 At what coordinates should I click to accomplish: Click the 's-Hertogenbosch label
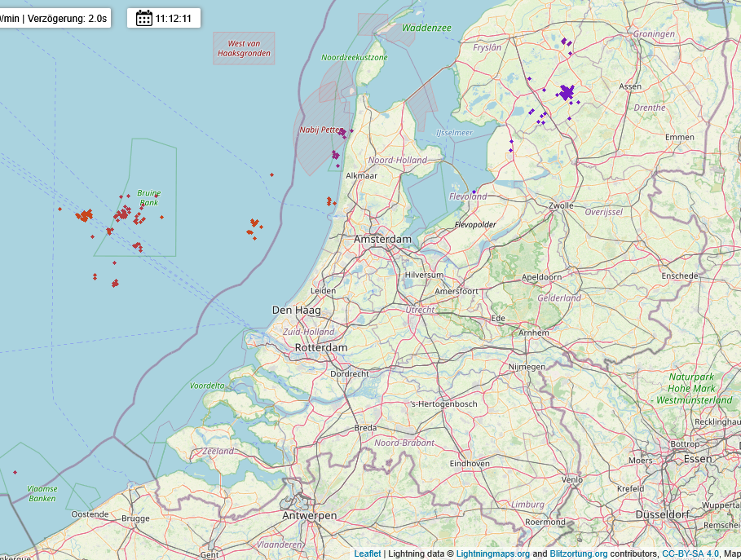(x=443, y=404)
